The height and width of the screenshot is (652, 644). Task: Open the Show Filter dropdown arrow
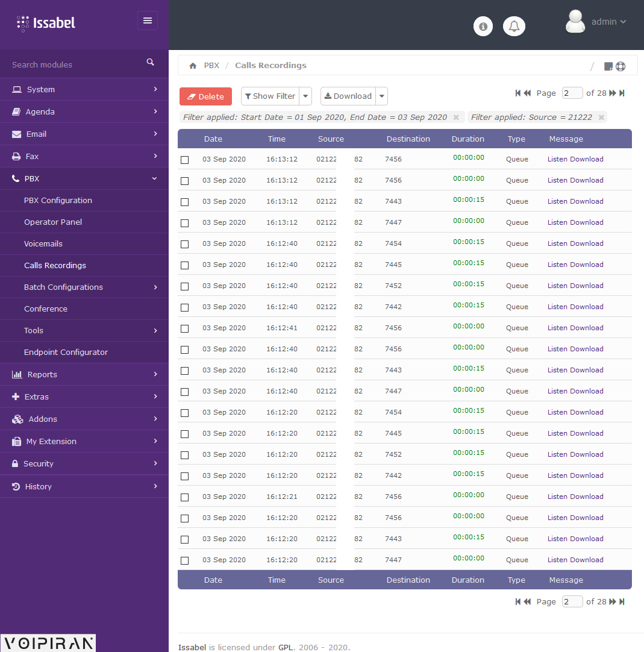[x=305, y=96]
